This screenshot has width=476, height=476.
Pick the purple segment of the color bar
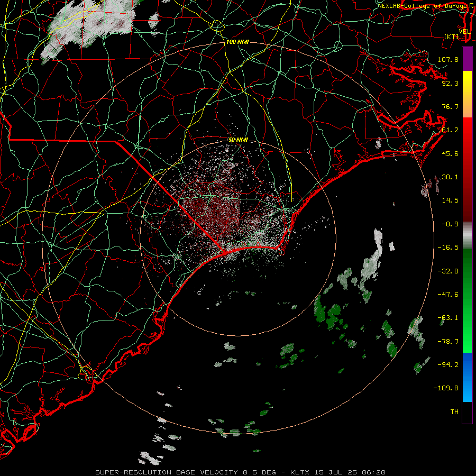467,59
